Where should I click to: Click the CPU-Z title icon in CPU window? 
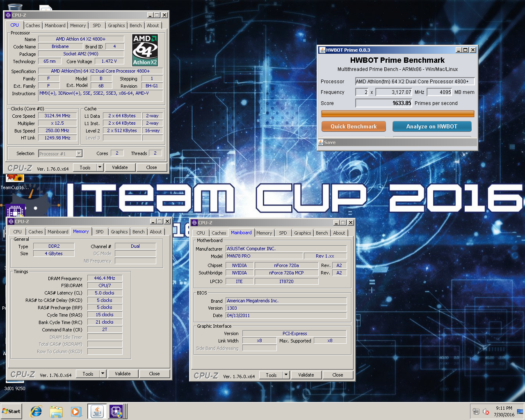coord(8,15)
